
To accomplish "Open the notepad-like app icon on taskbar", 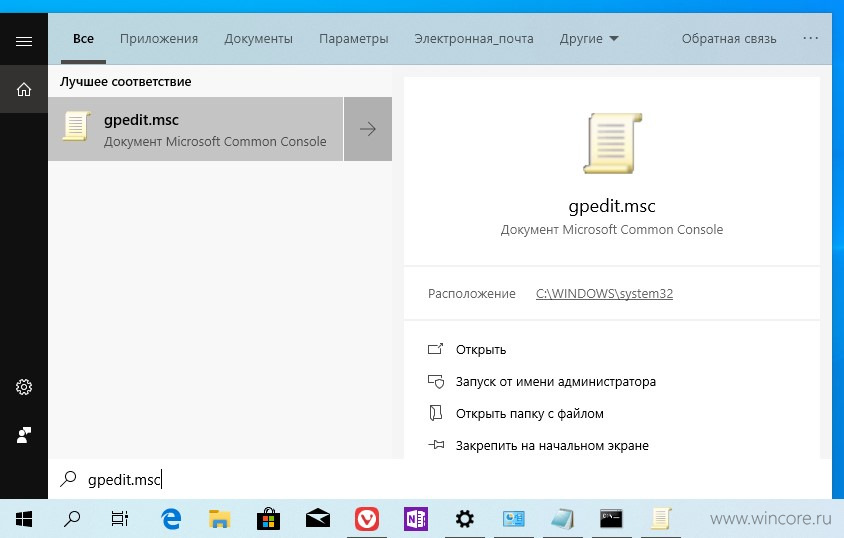I will (x=562, y=519).
